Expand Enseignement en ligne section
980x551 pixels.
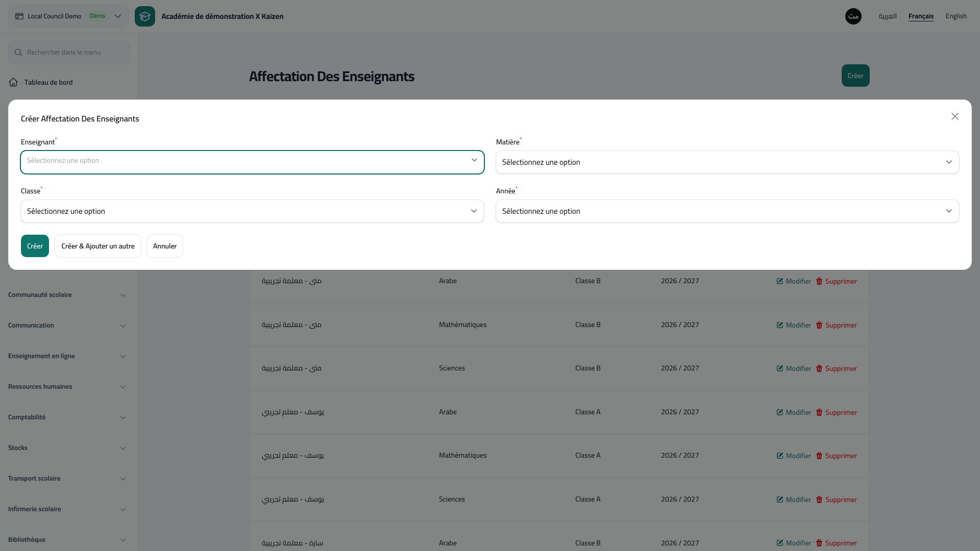[x=67, y=356]
